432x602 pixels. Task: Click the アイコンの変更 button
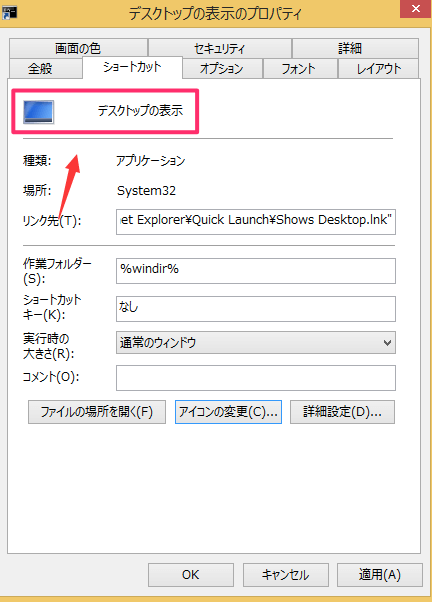228,412
